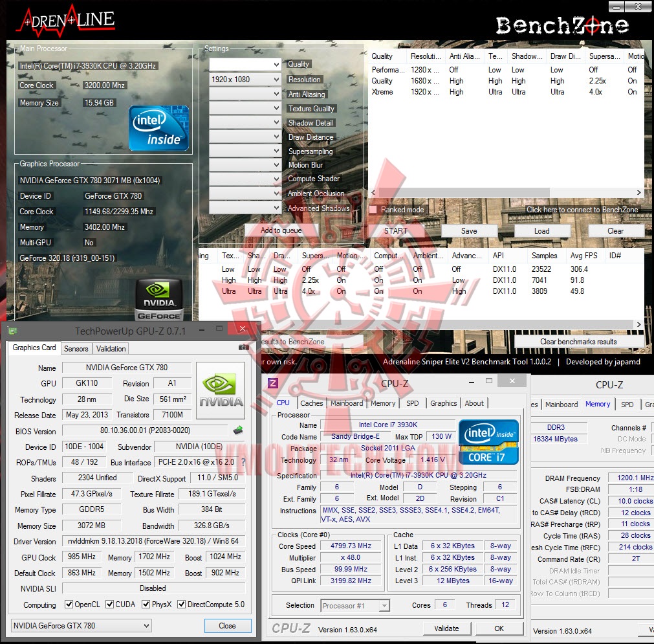Switch to the Sensors tab in GPU-Z
654x644 pixels.
pos(76,348)
